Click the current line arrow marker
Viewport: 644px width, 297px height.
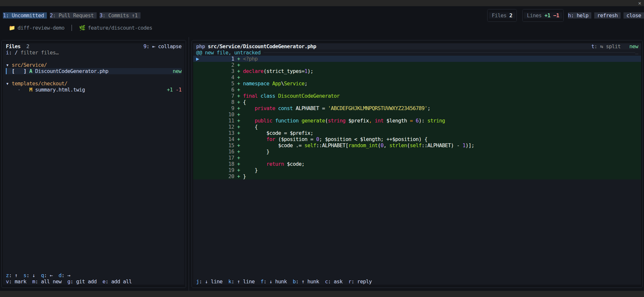click(x=197, y=59)
